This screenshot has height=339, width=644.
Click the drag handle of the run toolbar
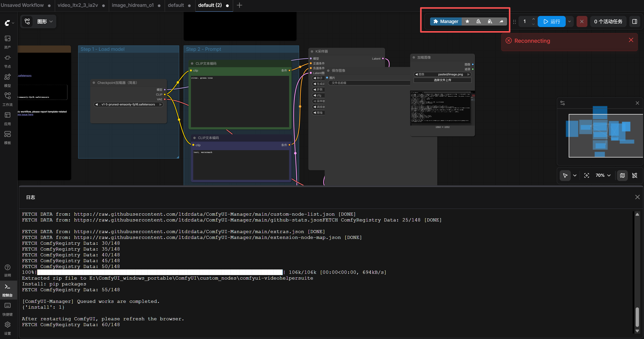(x=514, y=22)
